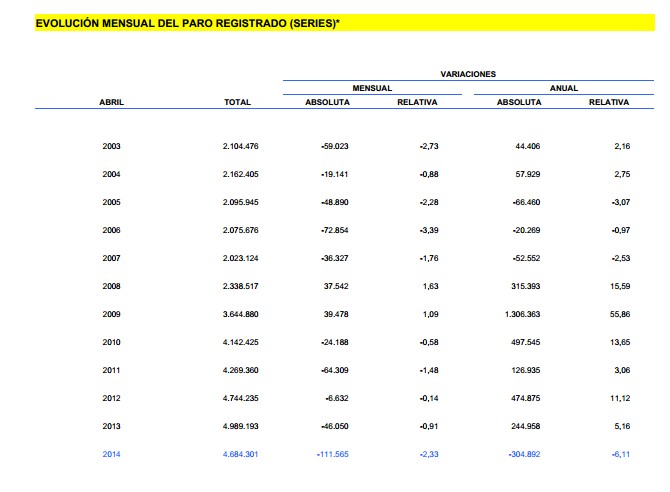Click the -304.892 annual variation cell
The width and height of the screenshot is (670, 492).
click(x=523, y=455)
